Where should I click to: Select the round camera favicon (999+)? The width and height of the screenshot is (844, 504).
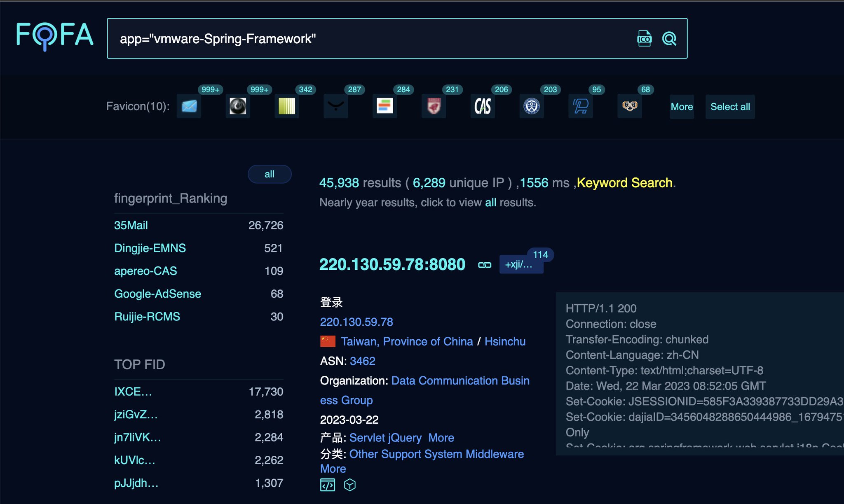238,106
